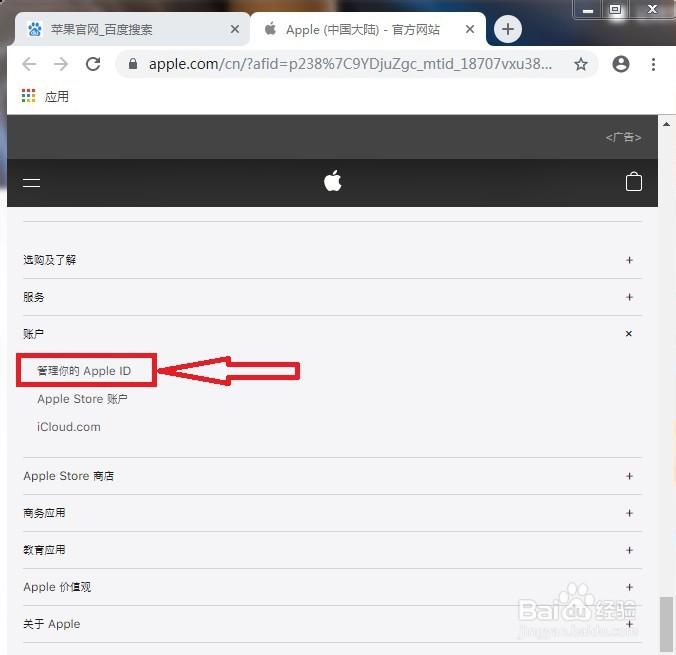This screenshot has width=676, height=655.
Task: Reload the Apple page
Action: 93,64
